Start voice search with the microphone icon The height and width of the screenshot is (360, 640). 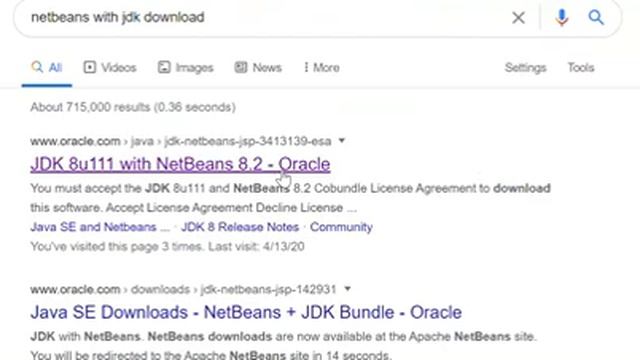pyautogui.click(x=562, y=18)
